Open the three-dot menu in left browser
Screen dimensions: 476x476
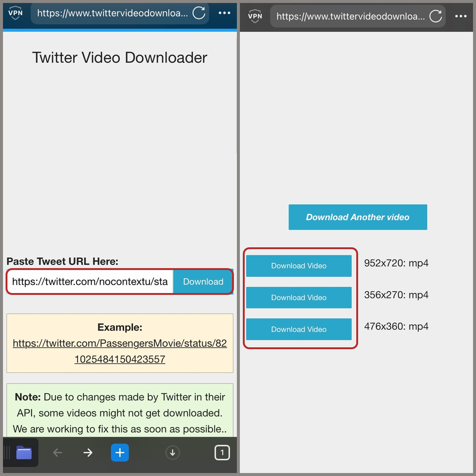(x=224, y=13)
